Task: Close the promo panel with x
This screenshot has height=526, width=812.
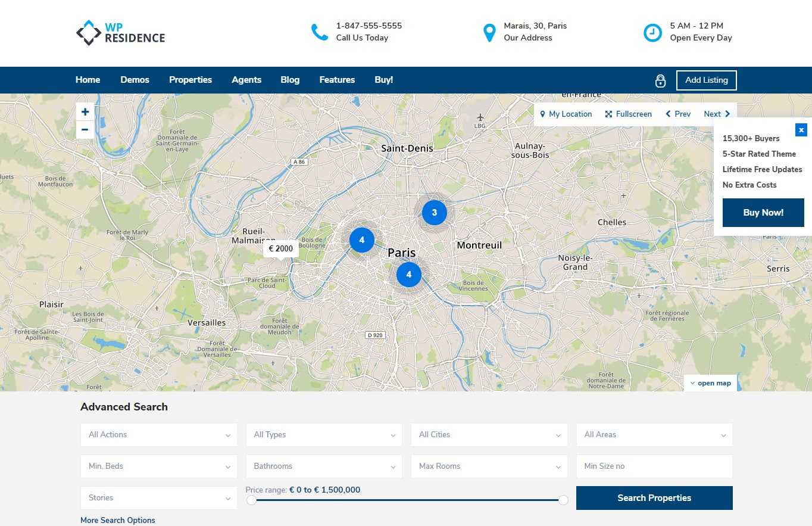Action: [x=801, y=130]
